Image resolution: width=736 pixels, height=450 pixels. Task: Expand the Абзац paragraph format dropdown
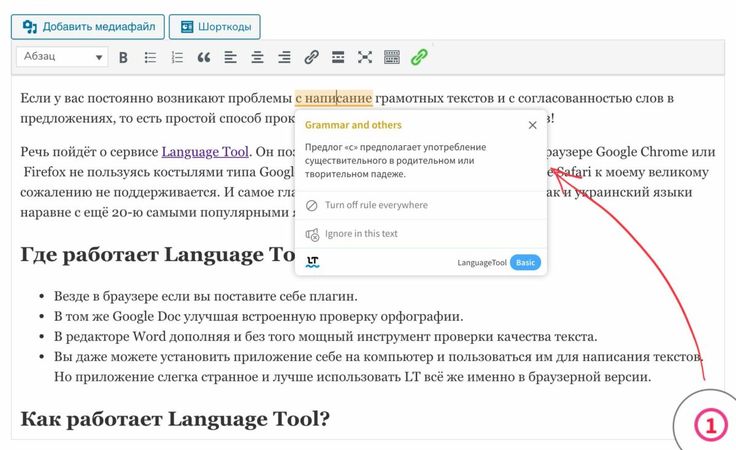pos(62,57)
